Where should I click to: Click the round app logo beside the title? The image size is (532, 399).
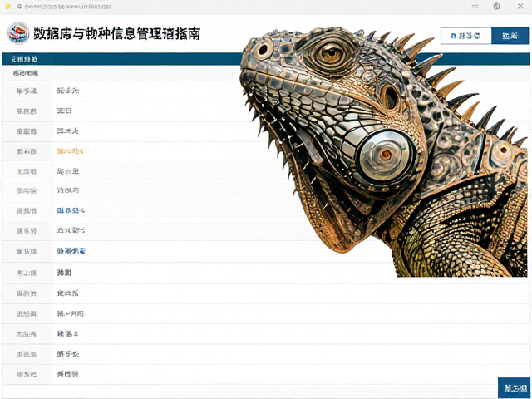18,33
